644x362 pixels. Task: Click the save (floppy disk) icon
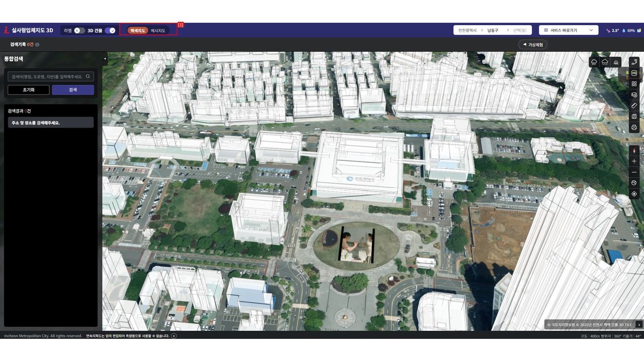coord(634,117)
